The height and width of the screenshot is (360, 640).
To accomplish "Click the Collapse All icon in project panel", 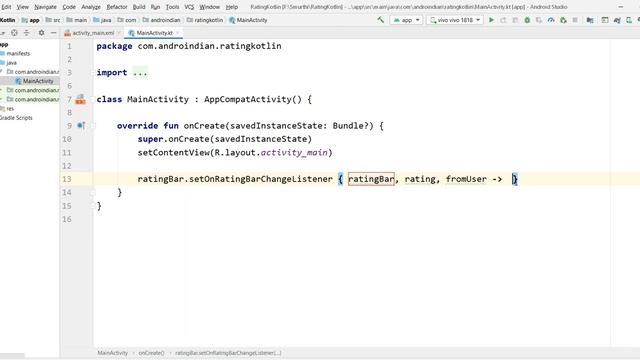I will [27, 33].
